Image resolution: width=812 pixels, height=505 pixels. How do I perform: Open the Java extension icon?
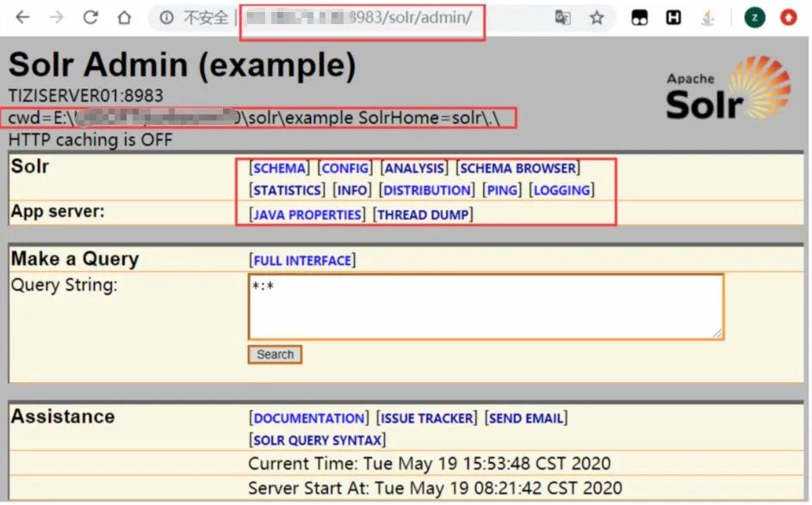click(708, 18)
